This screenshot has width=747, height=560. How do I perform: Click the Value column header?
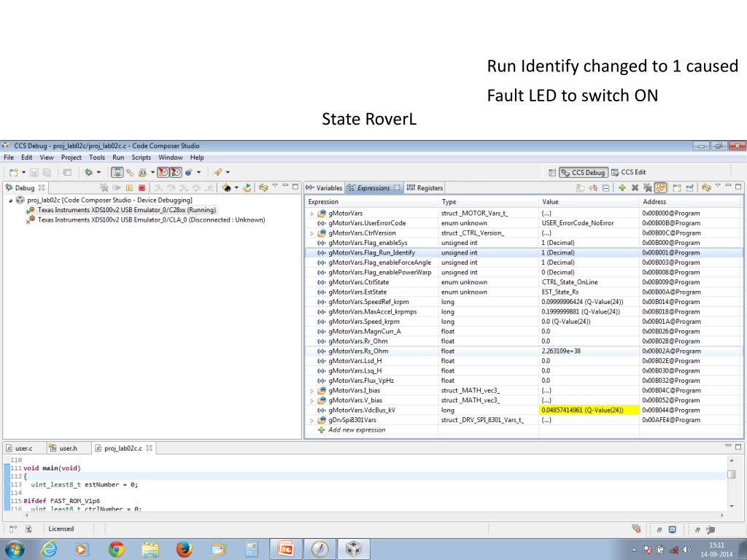(x=589, y=202)
